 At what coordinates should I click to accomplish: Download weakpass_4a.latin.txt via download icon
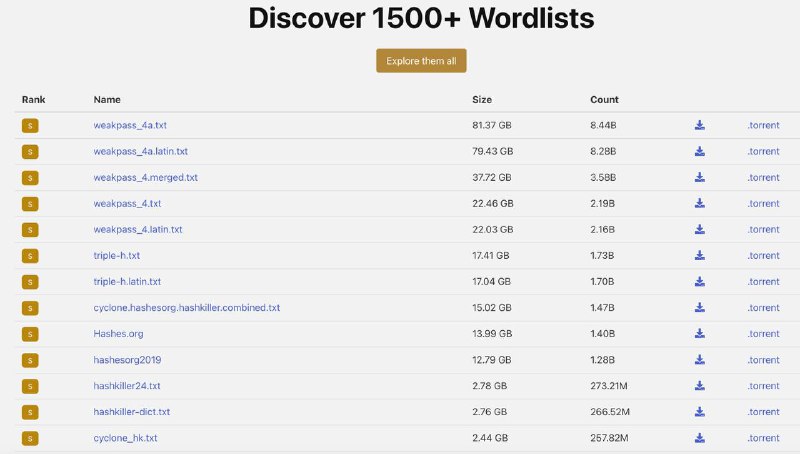[699, 151]
